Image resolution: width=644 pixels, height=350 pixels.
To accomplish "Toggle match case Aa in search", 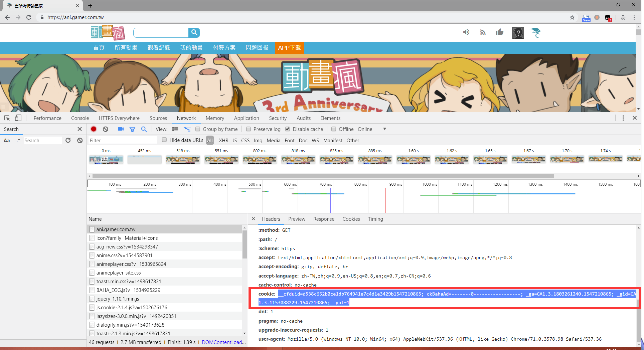I will [x=7, y=141].
